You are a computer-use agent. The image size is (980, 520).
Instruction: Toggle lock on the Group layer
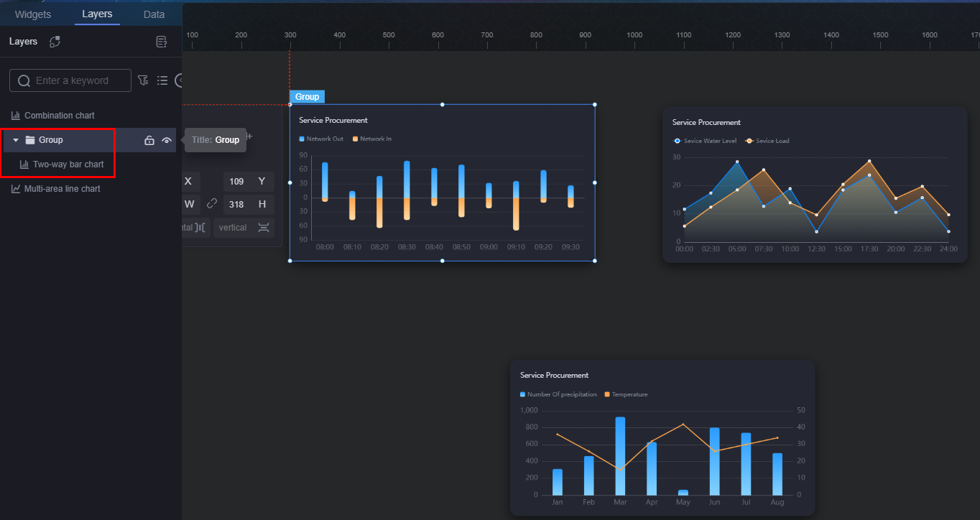149,141
